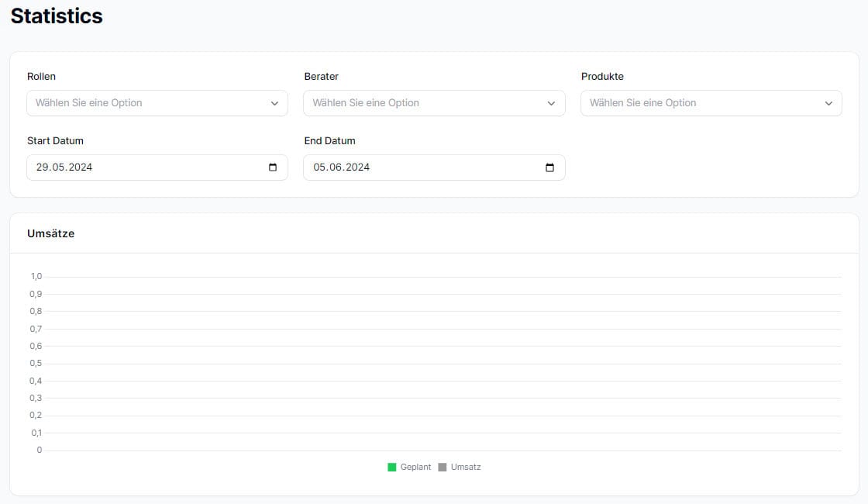Screen dimensions: 868x504
Task: Click the Umsätze chart title
Action: 51,233
